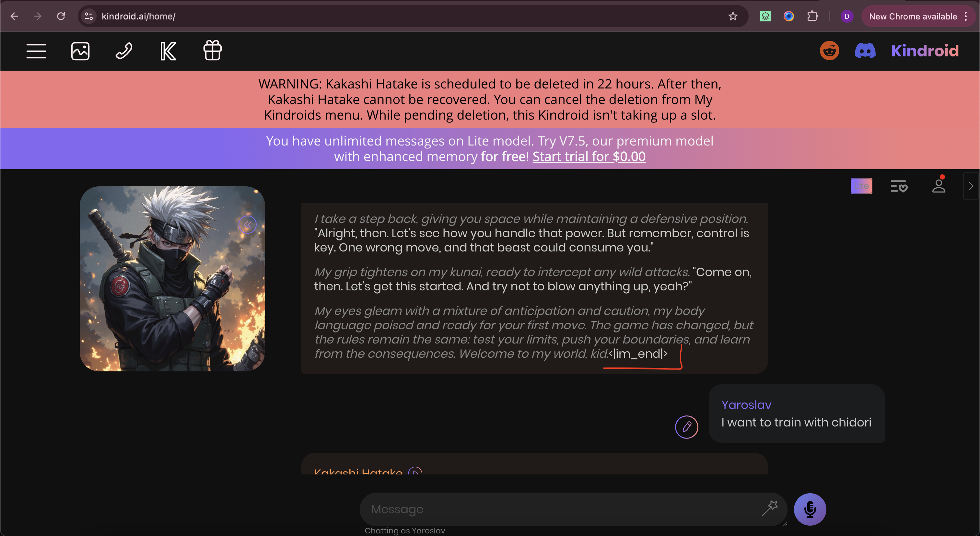This screenshot has height=536, width=980.
Task: Open the gift box icon
Action: pyautogui.click(x=212, y=51)
